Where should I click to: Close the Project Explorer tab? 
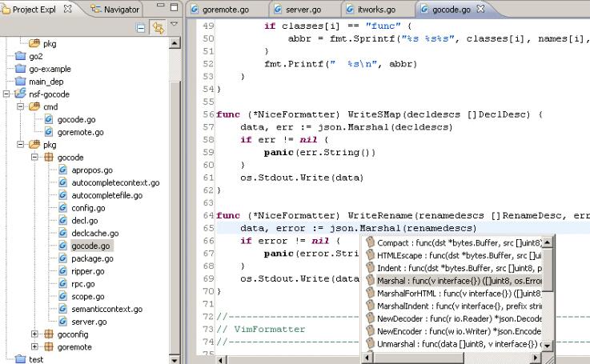(x=67, y=9)
